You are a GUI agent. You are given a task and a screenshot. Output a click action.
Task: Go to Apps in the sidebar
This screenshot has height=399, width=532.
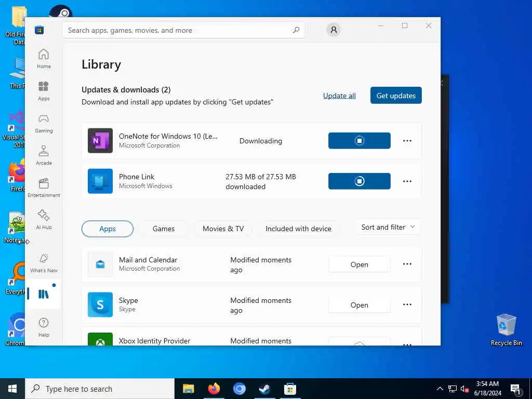click(x=44, y=91)
